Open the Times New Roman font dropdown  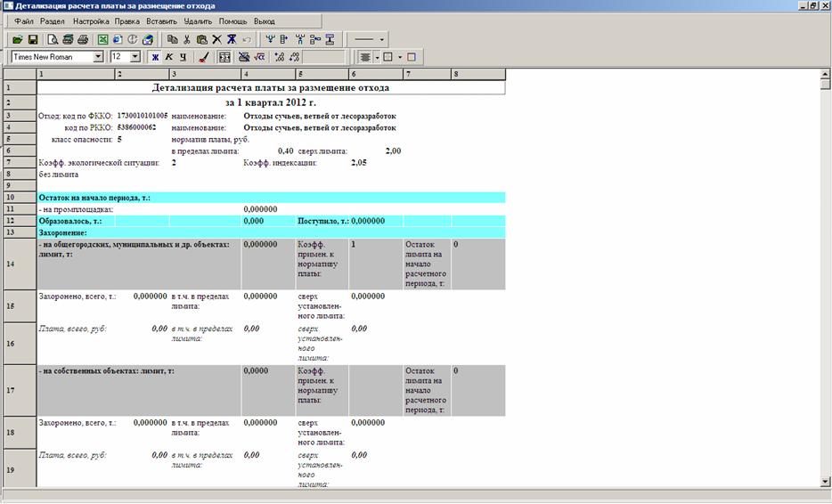[x=98, y=57]
